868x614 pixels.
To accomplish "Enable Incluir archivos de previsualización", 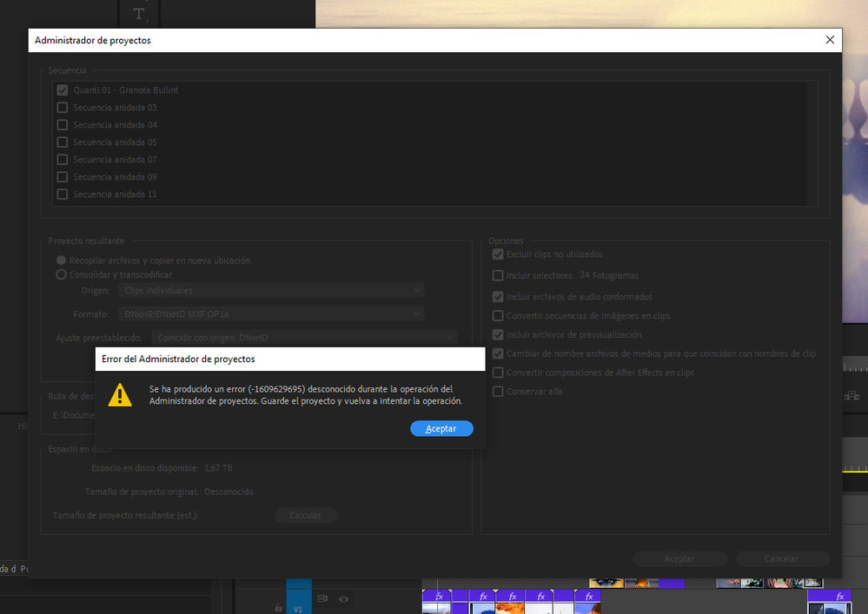I will tap(498, 334).
